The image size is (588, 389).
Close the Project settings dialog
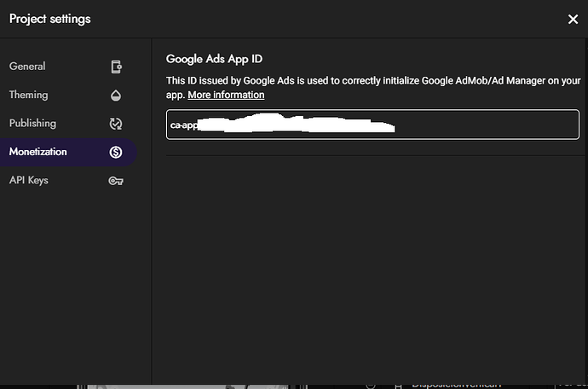click(x=573, y=19)
